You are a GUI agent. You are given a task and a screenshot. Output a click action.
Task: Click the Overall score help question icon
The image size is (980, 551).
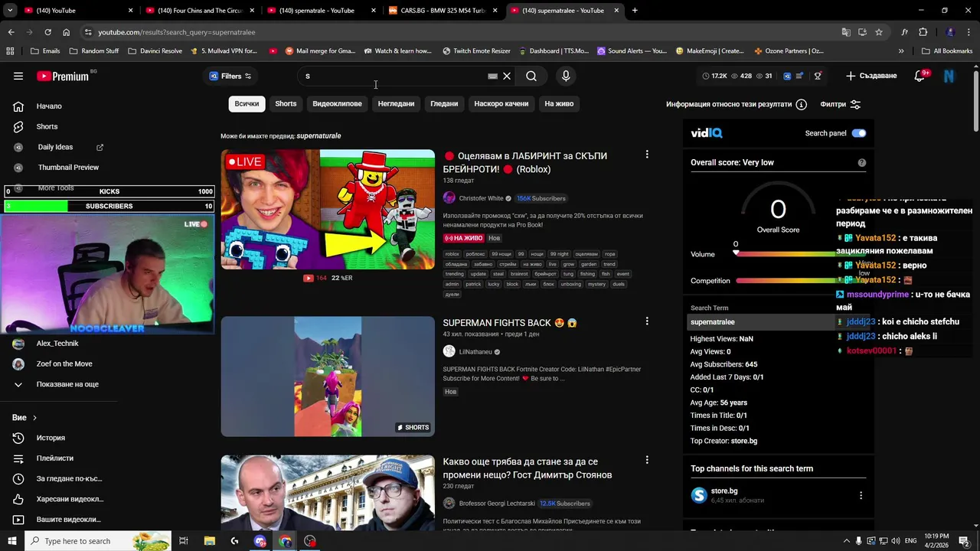point(862,162)
